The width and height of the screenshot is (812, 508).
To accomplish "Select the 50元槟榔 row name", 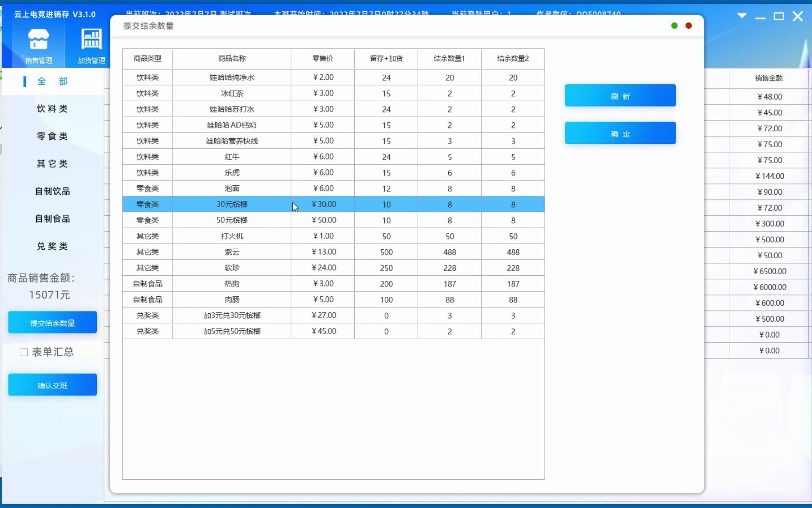I will coord(232,220).
